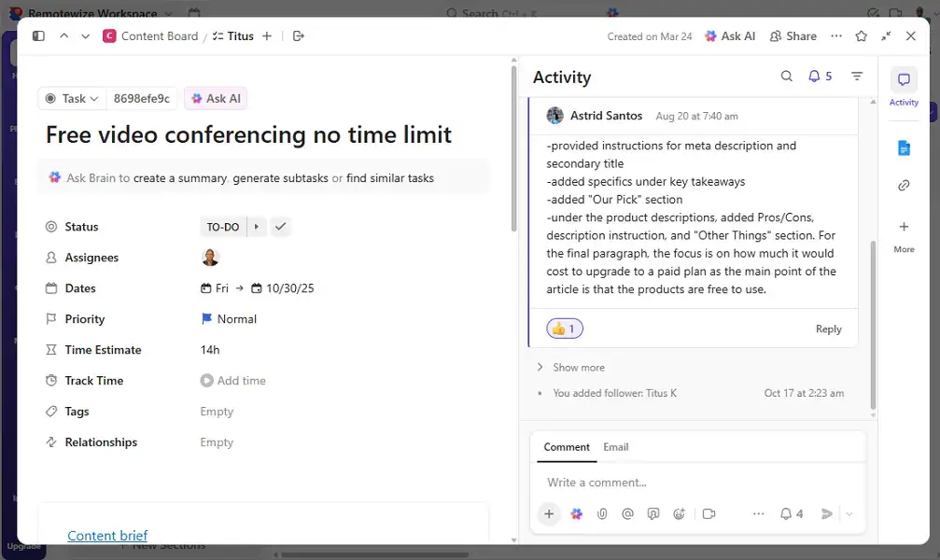Click in the Write a comment field
The width and height of the screenshot is (940, 560).
coord(653,482)
